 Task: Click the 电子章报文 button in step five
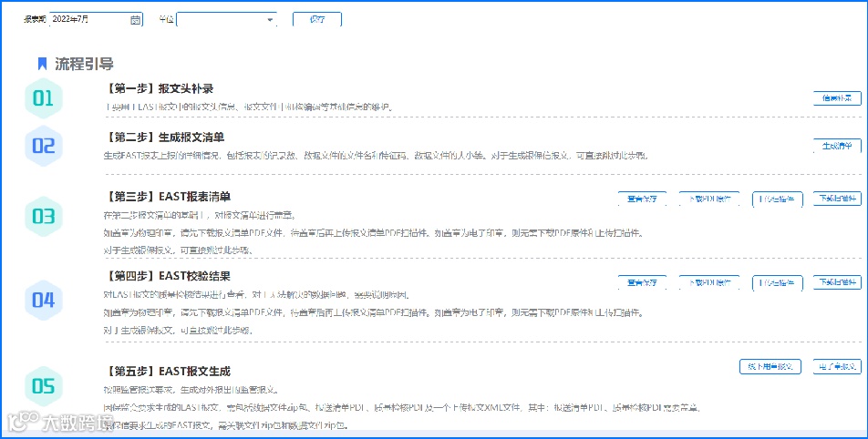[x=838, y=366]
